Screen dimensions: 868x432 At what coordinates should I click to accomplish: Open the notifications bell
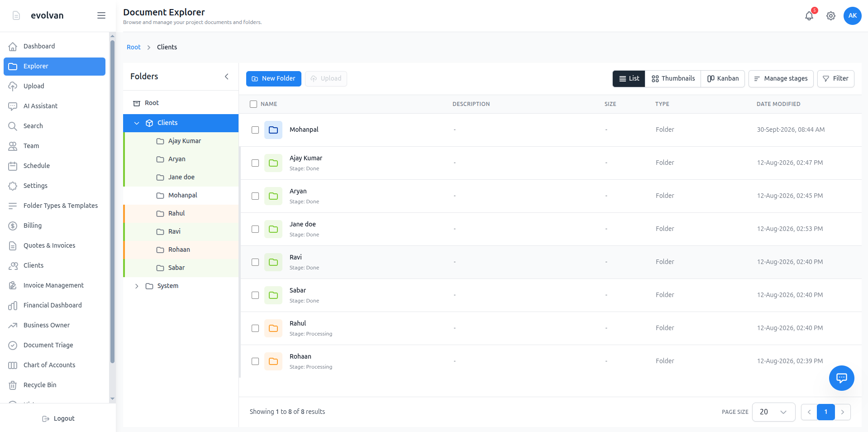tap(809, 16)
